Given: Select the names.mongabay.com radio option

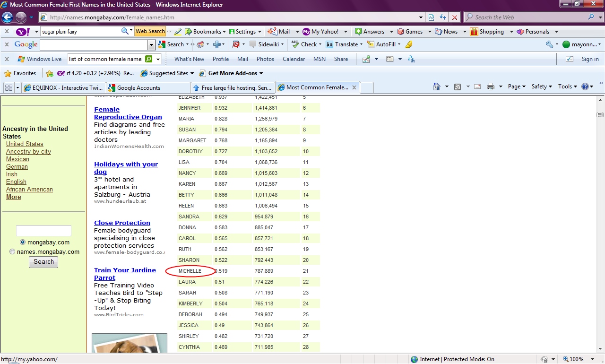Looking at the screenshot, I should tap(12, 251).
